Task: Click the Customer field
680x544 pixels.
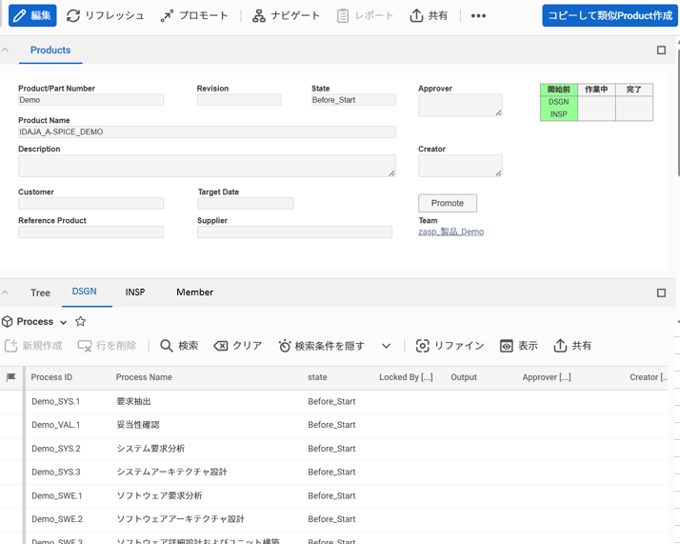Action: (x=91, y=203)
